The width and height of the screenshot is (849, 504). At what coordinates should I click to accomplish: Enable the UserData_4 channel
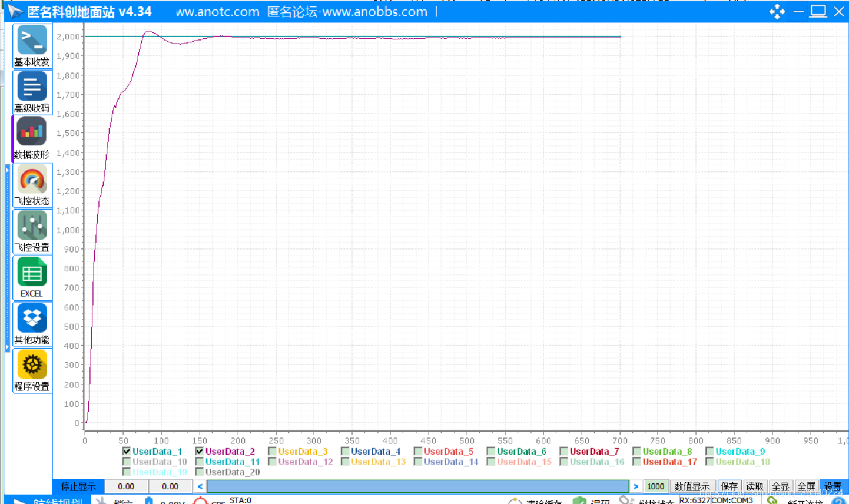(345, 452)
